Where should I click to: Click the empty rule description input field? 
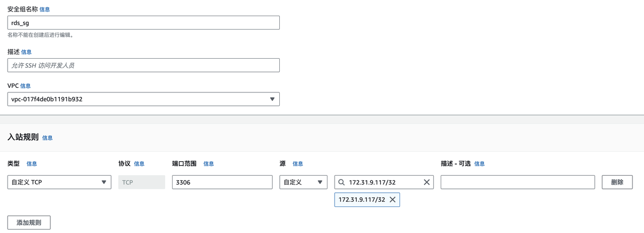click(x=518, y=182)
